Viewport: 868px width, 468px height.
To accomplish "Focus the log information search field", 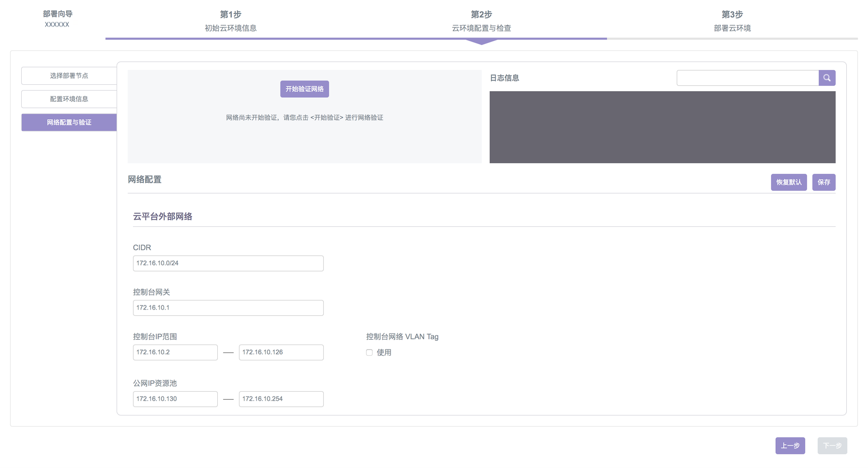I will pos(747,78).
